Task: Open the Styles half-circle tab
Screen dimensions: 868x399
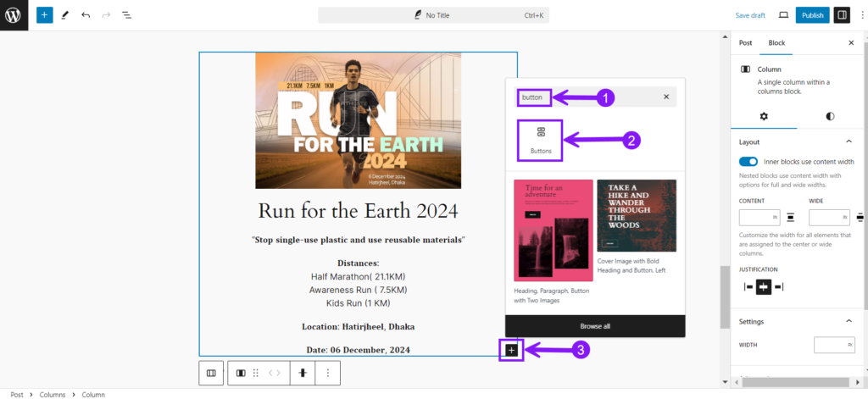Action: pyautogui.click(x=830, y=116)
